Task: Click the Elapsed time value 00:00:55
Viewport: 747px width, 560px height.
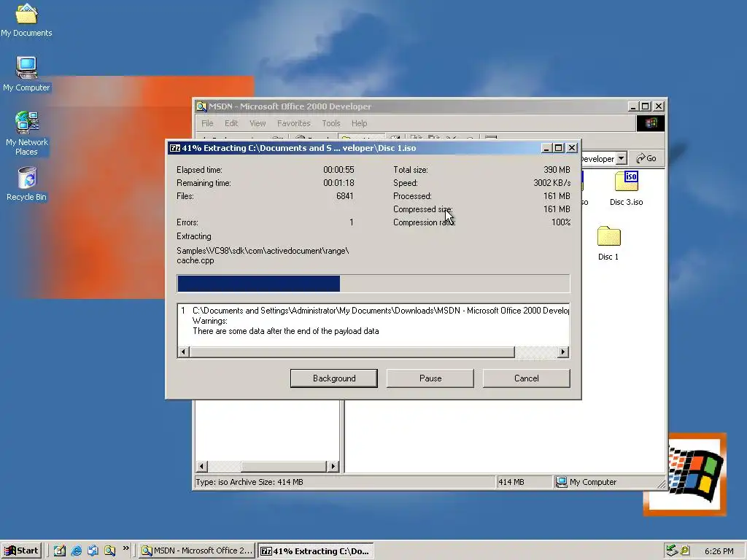Action: (x=338, y=169)
